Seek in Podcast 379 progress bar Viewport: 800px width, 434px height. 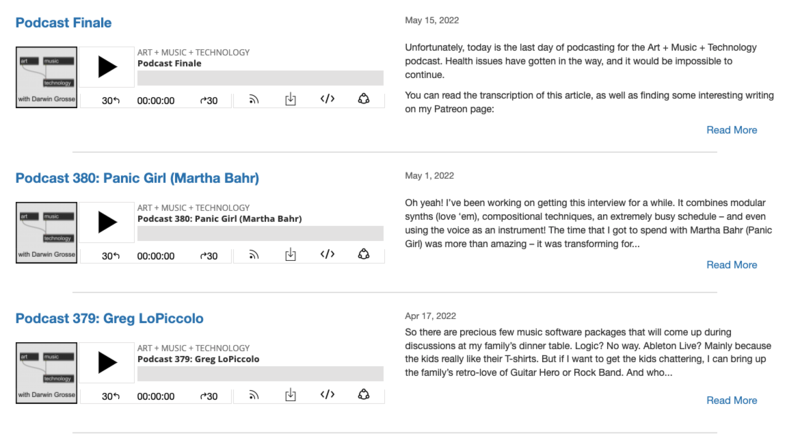pyautogui.click(x=260, y=373)
